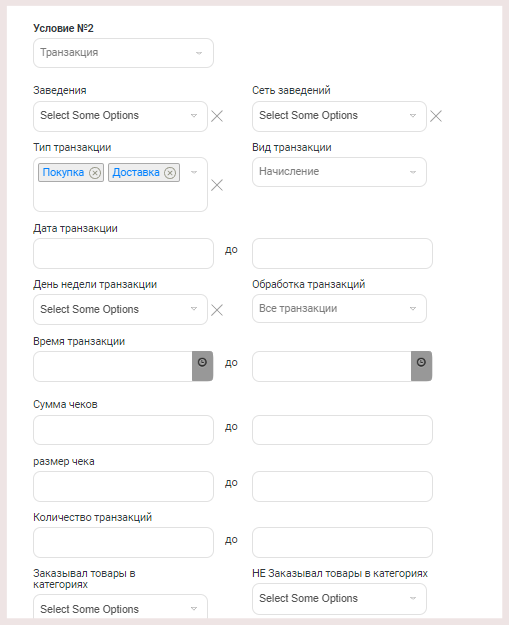Viewport: 509px width, 625px height.
Task: Expand the Вид транзакции Начисление dropdown
Action: click(x=339, y=172)
